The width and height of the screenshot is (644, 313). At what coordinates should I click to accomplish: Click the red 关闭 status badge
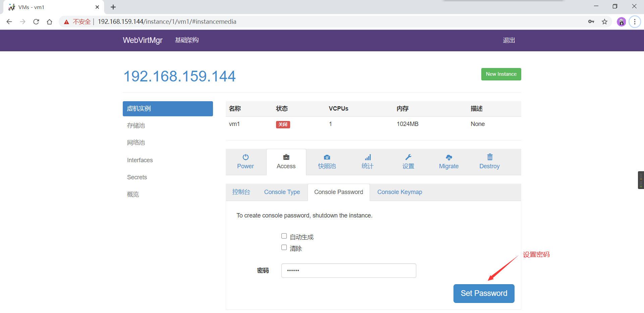283,124
